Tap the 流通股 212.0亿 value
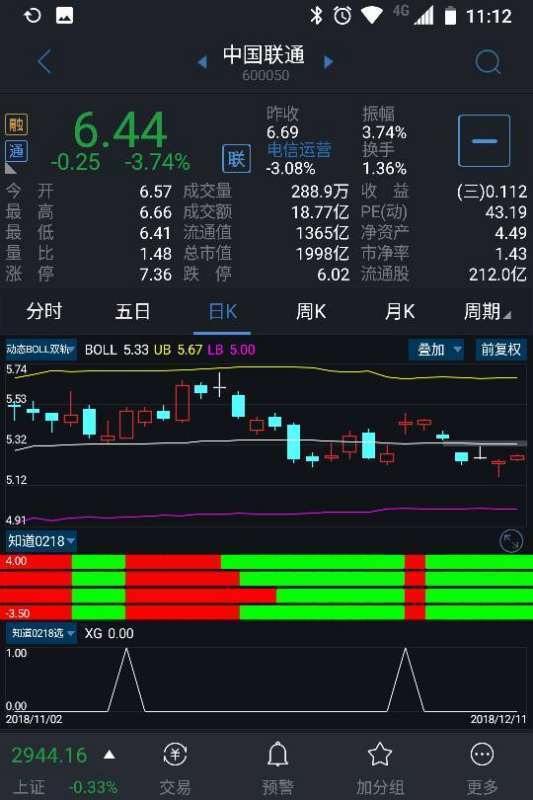Screen dimensions: 533x800 point(497,274)
